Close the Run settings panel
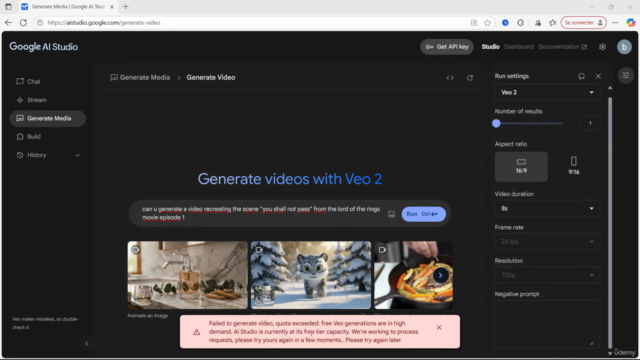 point(598,76)
